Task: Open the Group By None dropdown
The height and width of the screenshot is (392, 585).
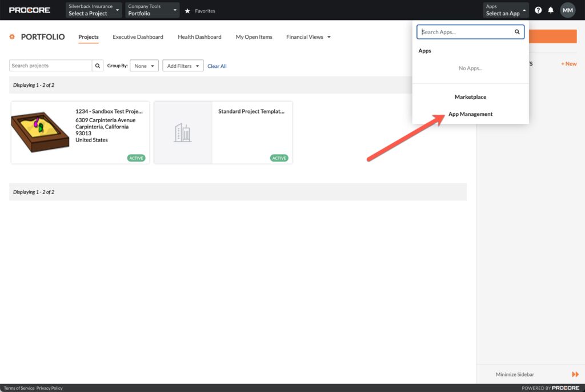Action: [144, 66]
